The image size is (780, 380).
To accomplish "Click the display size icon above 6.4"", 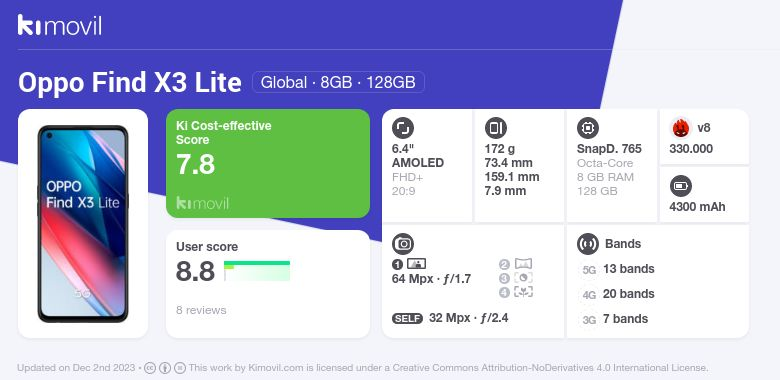I will (402, 128).
